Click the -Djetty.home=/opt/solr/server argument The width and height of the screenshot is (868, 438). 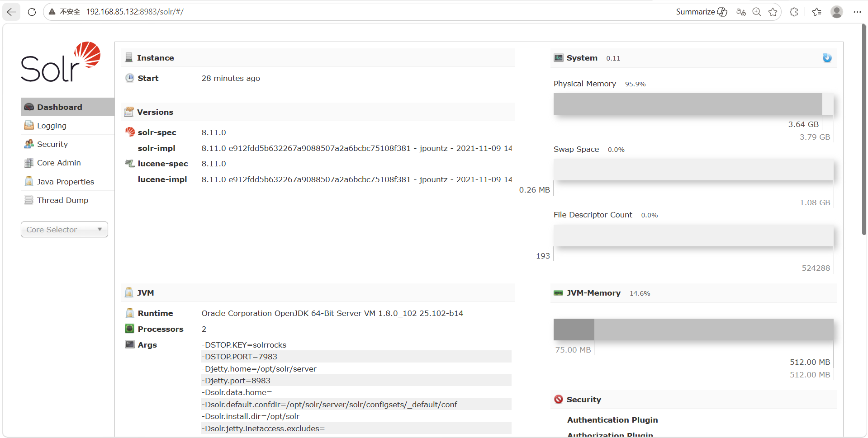[259, 369]
